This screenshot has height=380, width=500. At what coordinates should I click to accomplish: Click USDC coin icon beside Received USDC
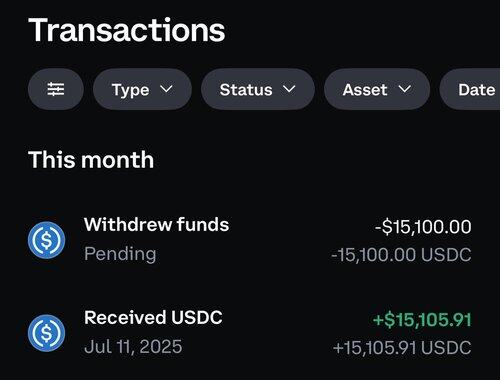click(46, 333)
